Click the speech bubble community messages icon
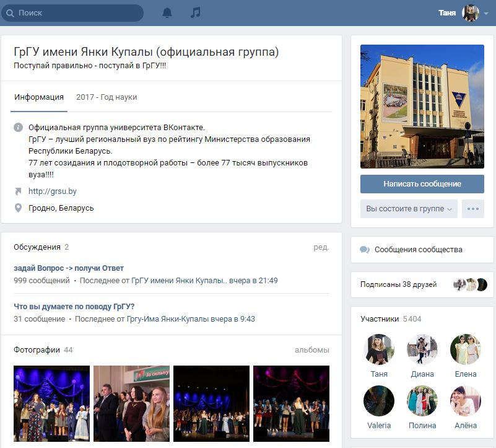The image size is (496, 448). point(364,250)
